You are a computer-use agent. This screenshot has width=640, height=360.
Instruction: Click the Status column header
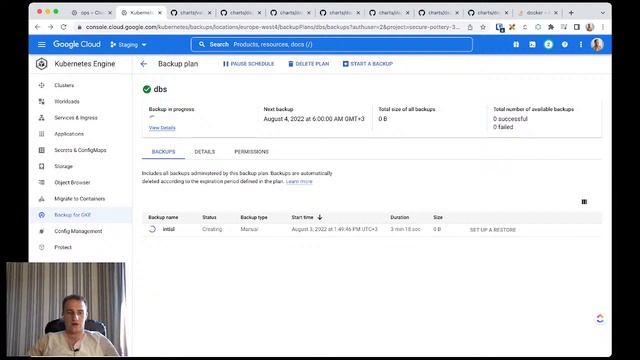(209, 217)
